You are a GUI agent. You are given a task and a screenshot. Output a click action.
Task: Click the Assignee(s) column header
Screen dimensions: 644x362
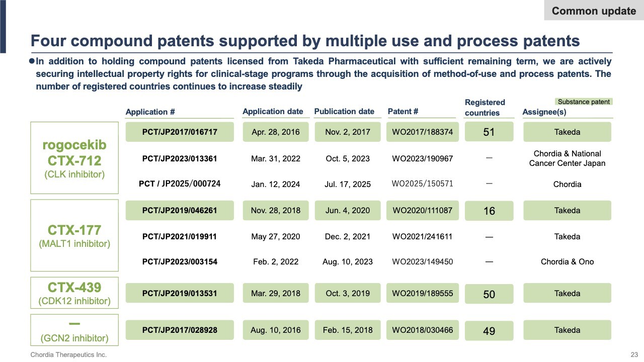point(544,112)
